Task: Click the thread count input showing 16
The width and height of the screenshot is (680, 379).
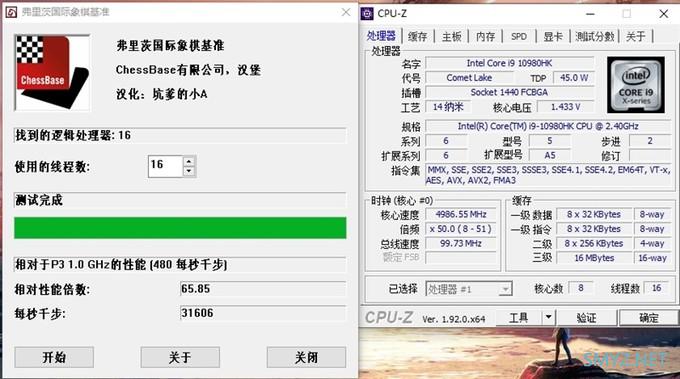Action: coord(165,167)
